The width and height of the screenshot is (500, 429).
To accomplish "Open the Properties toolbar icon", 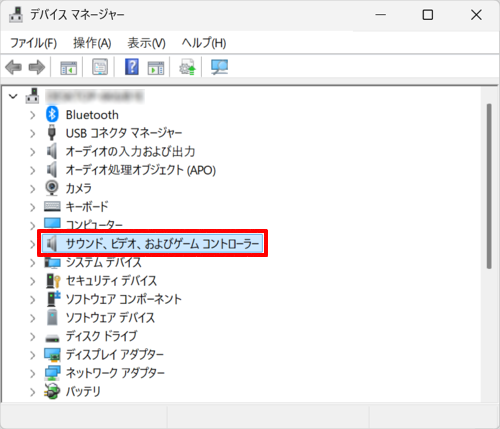I will (100, 67).
